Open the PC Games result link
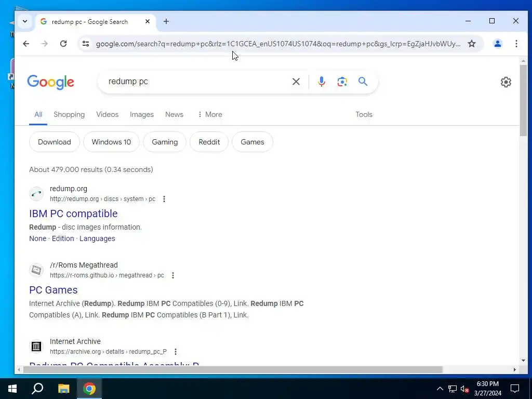Screen dimensions: 532x399 pos(54,290)
